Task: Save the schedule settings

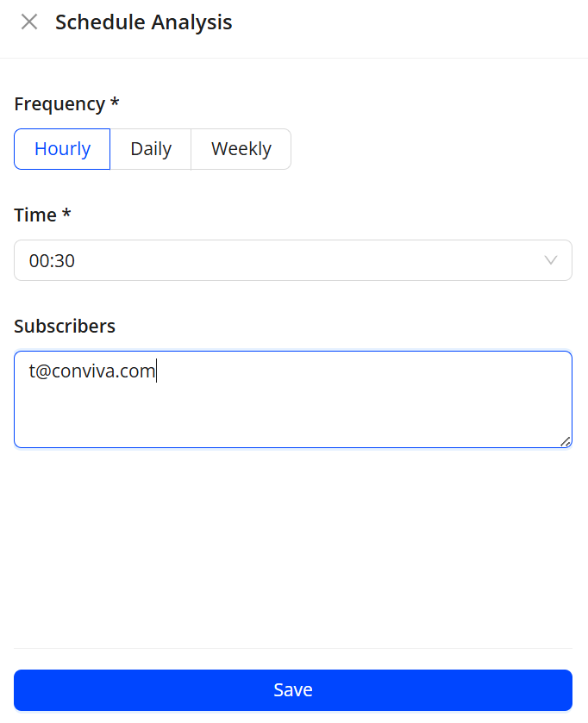Action: [x=293, y=690]
